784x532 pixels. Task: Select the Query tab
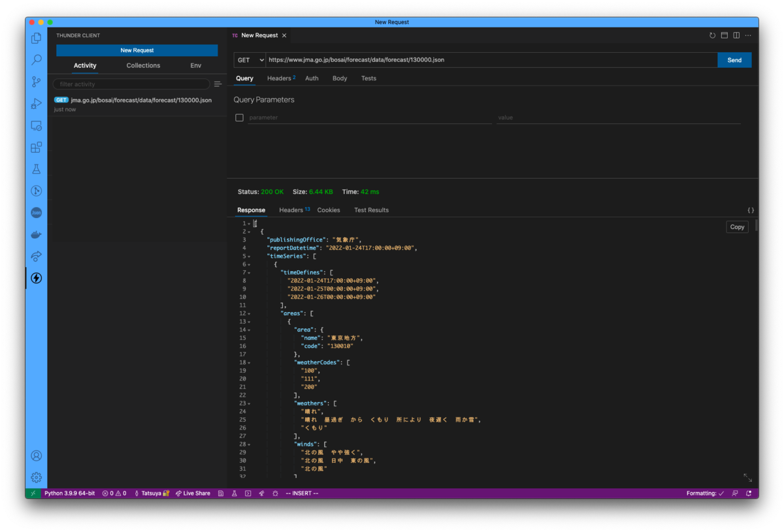pos(244,78)
